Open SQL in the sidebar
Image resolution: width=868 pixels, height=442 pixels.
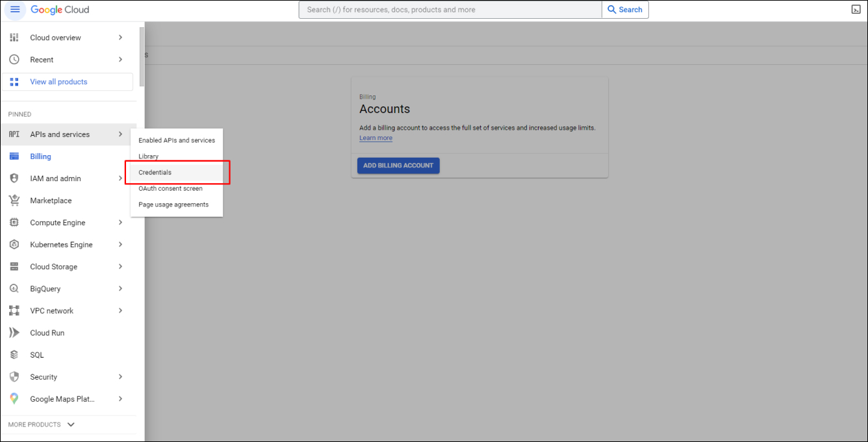point(68,355)
